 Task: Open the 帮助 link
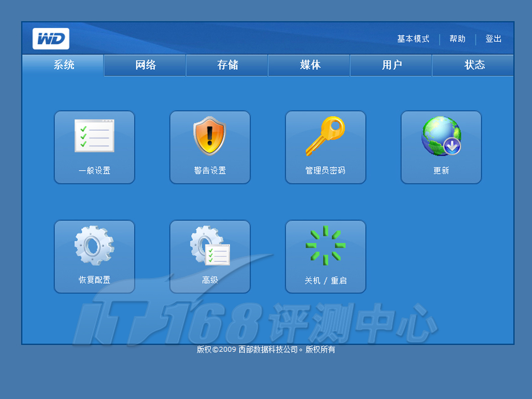tap(457, 39)
